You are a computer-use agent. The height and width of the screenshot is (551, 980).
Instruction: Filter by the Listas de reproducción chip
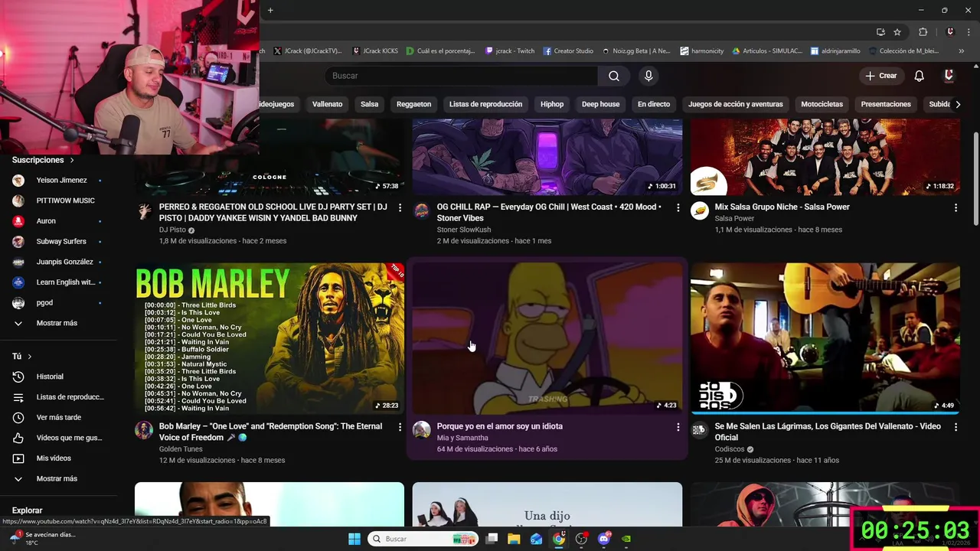(x=485, y=104)
